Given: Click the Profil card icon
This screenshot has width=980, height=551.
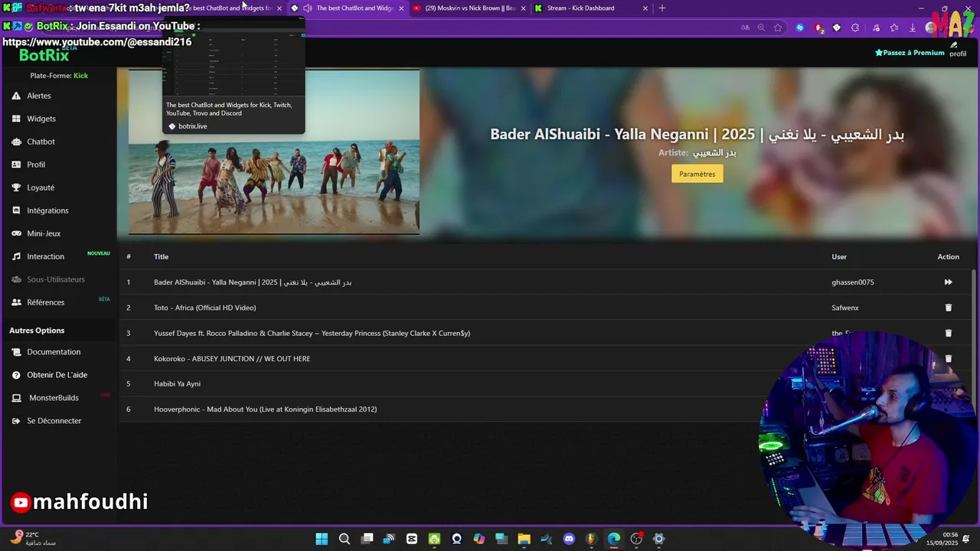Looking at the screenshot, I should point(16,165).
